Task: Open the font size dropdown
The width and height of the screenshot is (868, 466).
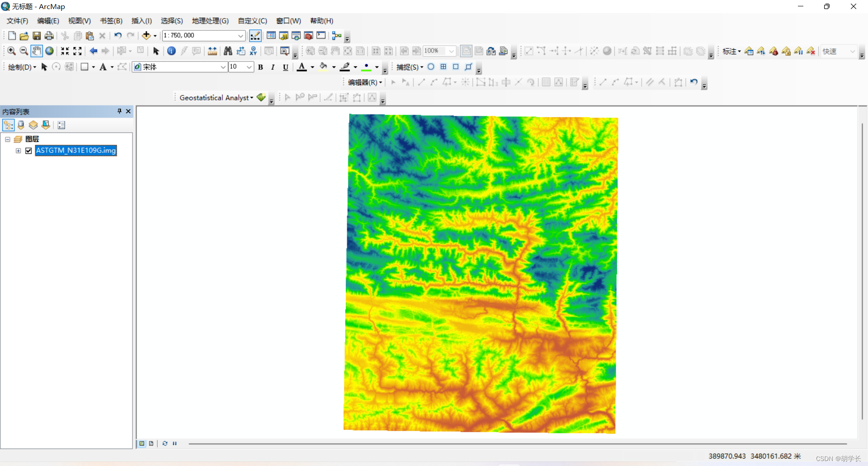Action: click(249, 67)
